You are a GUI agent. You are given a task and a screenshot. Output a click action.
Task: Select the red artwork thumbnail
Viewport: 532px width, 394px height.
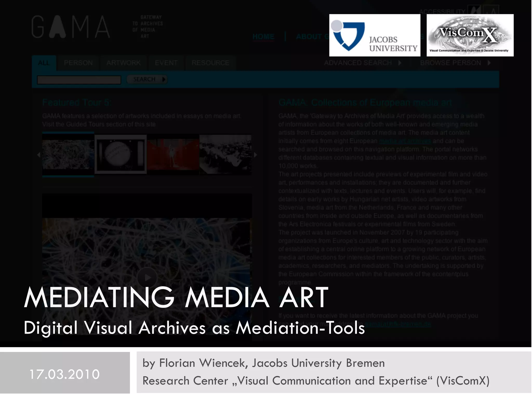point(173,154)
